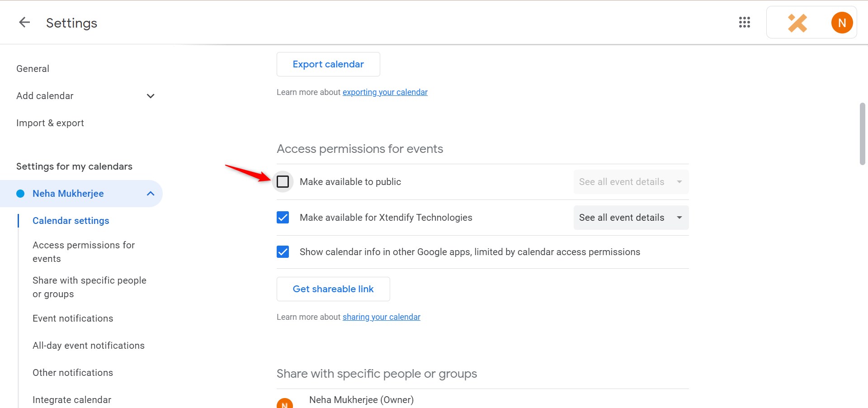Image resolution: width=868 pixels, height=408 pixels.
Task: Expand the Add calendar section
Action: tap(151, 96)
